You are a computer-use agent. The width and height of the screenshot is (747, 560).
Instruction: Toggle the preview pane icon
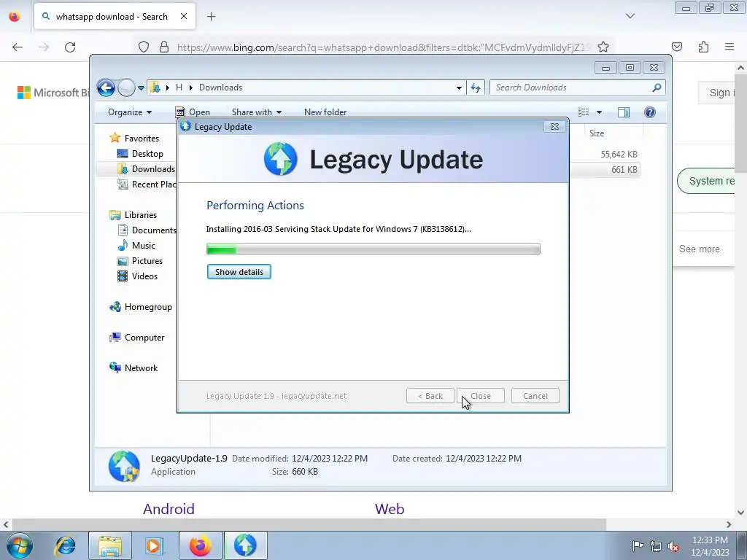coord(624,112)
